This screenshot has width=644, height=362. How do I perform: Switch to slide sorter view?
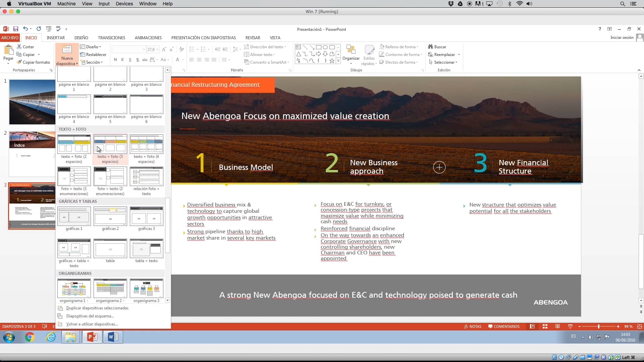click(545, 326)
